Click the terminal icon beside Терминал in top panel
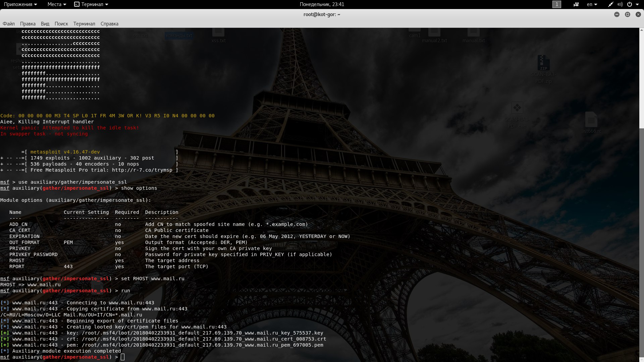The width and height of the screenshot is (644, 362). [x=77, y=4]
